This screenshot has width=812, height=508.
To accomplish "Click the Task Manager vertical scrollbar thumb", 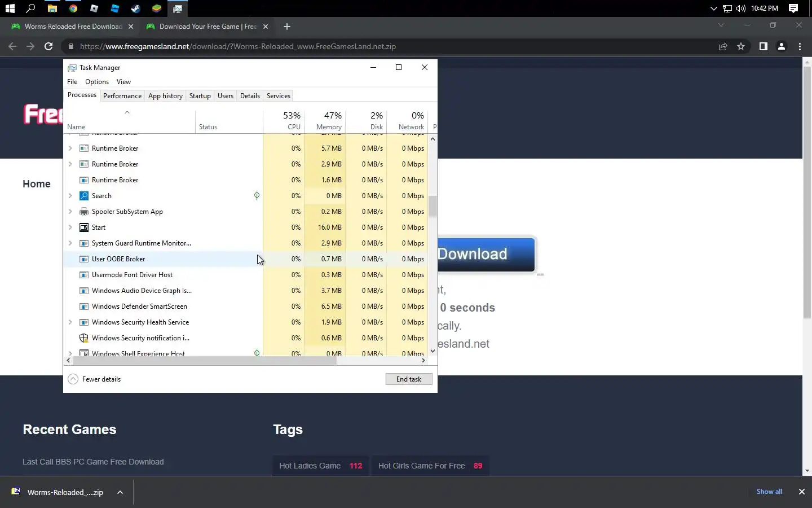I will click(x=433, y=207).
